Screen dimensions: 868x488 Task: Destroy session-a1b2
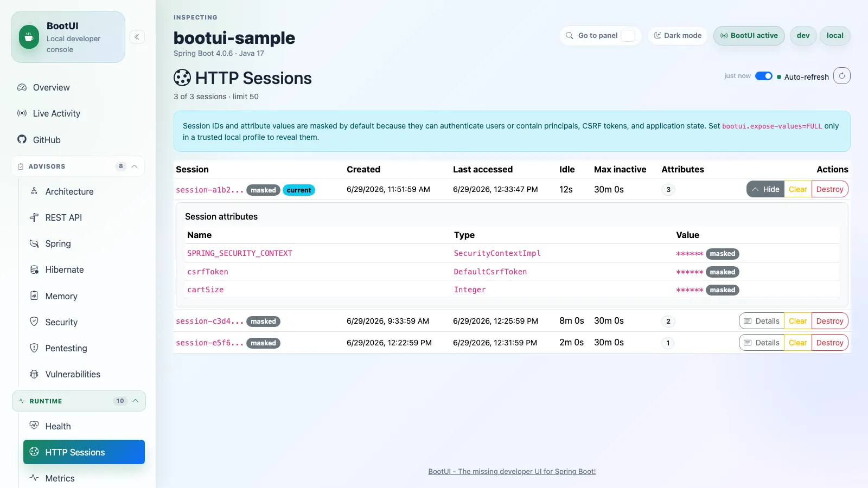click(x=830, y=189)
